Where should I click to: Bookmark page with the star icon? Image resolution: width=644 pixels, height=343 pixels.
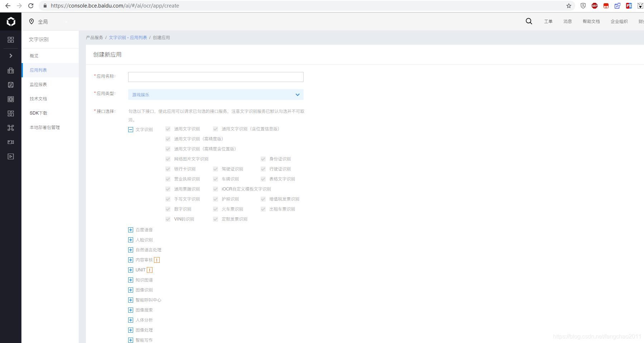tap(569, 6)
